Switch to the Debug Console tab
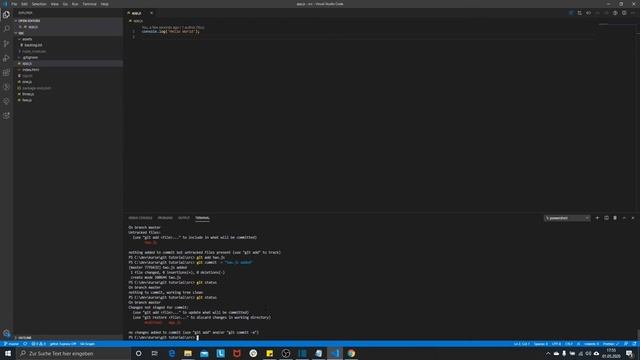The image size is (640, 360). click(x=140, y=218)
